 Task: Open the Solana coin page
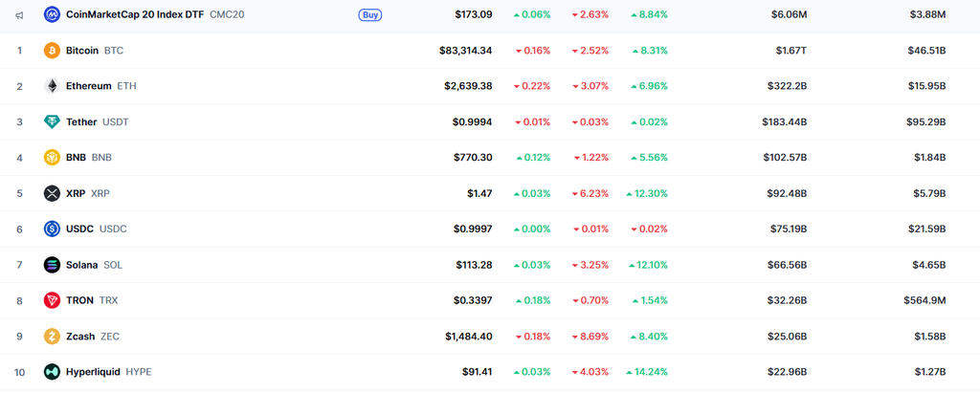coord(94,265)
